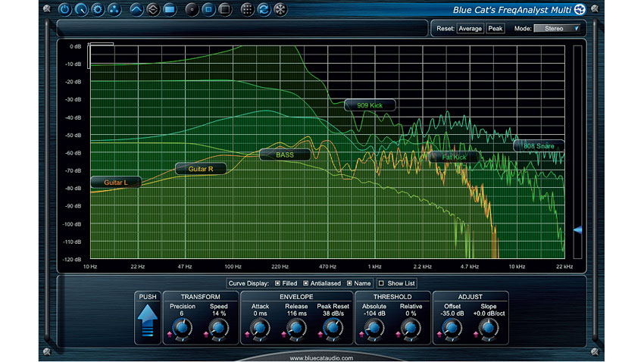
Task: Click the filled blue rectangle icon
Action: pyautogui.click(x=169, y=9)
